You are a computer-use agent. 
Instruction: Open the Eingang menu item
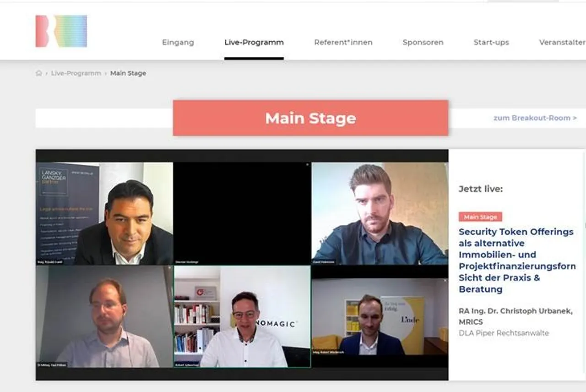click(x=178, y=42)
